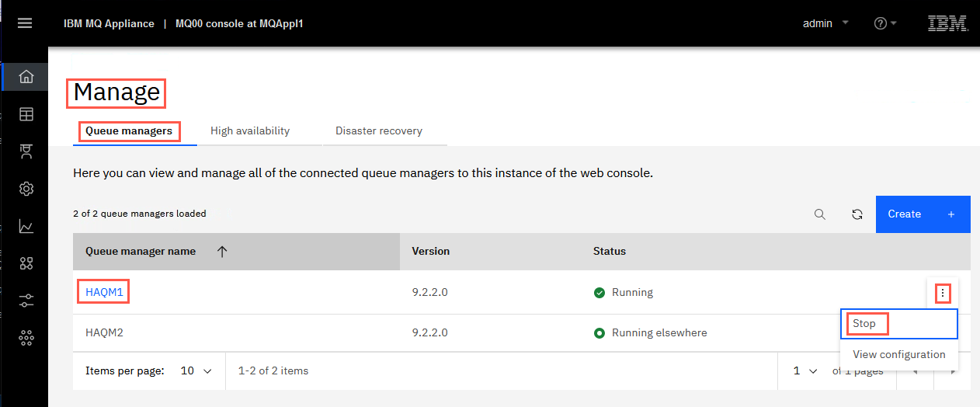
Task: Change the items per page dropdown
Action: (196, 371)
